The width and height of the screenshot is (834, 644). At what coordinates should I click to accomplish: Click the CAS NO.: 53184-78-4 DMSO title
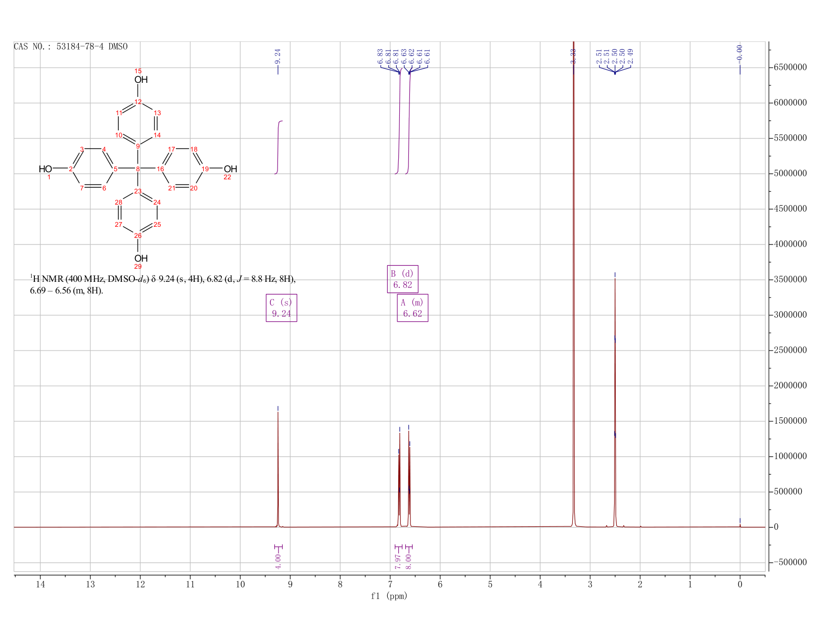tap(71, 46)
